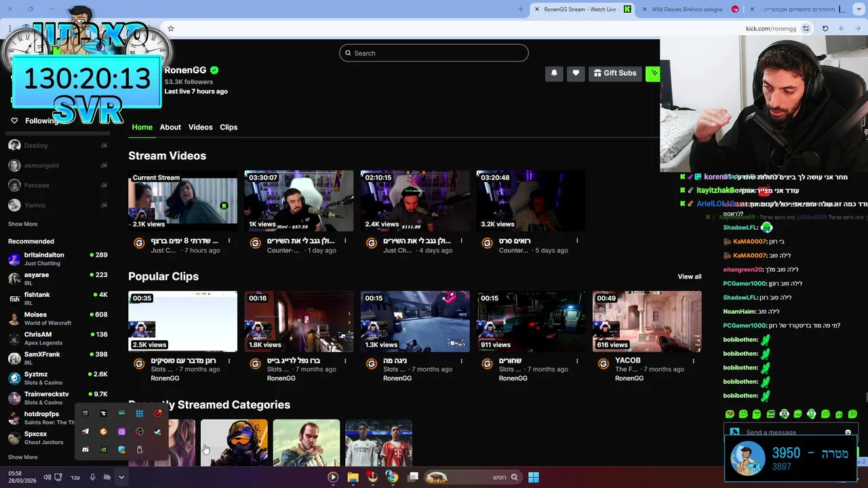Click the Kick search field
868x488 pixels.
tap(434, 53)
